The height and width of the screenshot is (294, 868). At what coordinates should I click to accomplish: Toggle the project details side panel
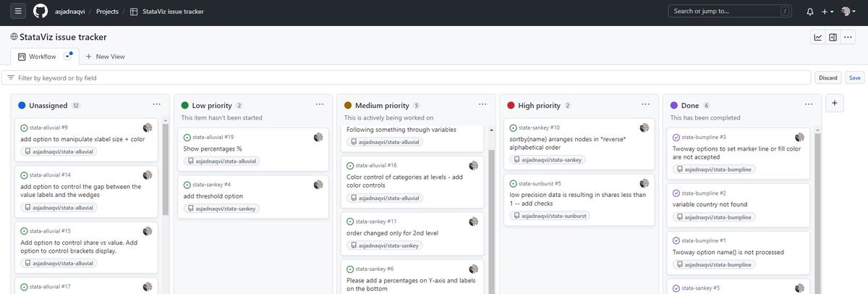coord(833,37)
